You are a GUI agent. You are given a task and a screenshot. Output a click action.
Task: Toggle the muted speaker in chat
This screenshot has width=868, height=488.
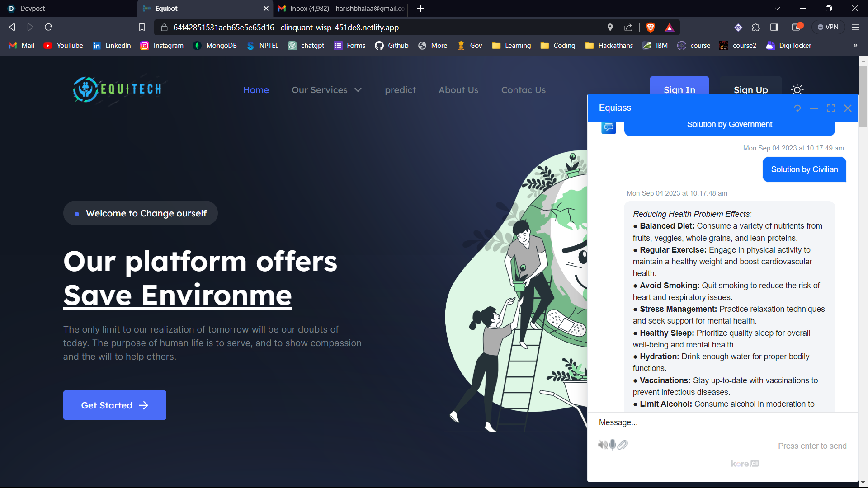[x=603, y=445]
